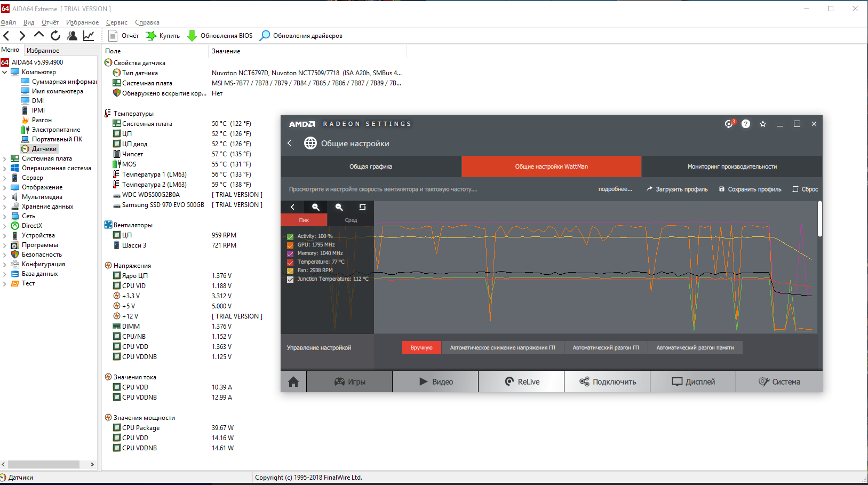Open Radeon Settings help question icon
This screenshot has height=485, width=868.
(x=746, y=124)
